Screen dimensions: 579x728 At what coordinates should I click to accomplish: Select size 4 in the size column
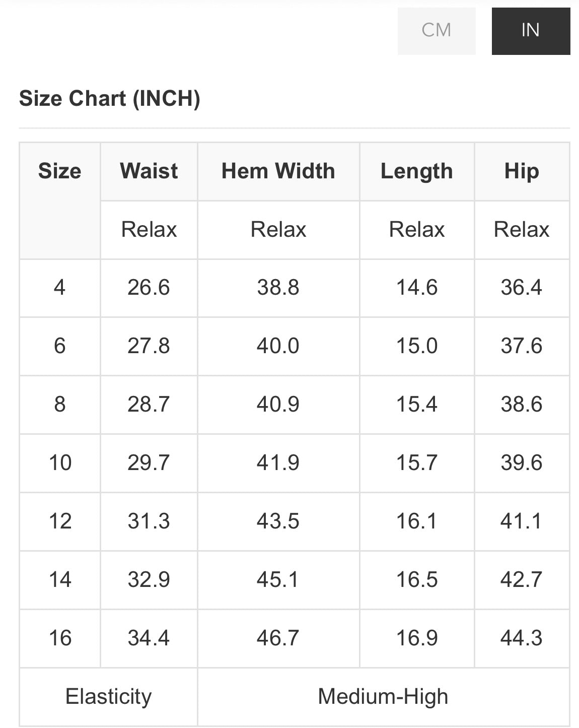60,288
